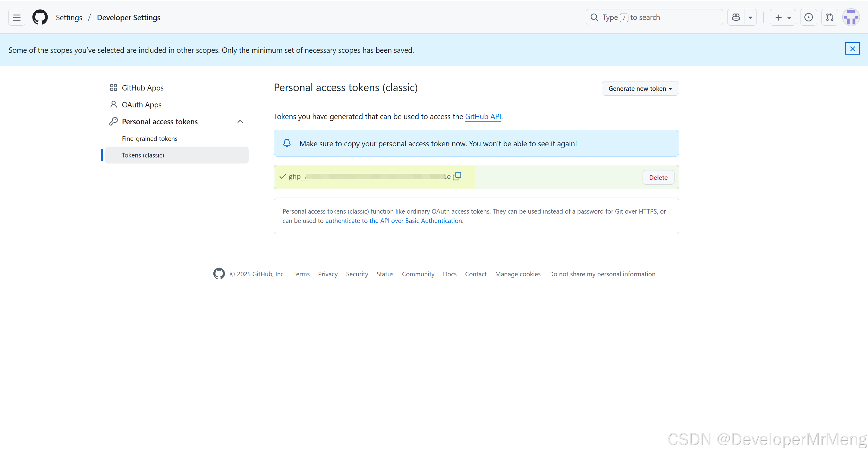The height and width of the screenshot is (454, 868).
Task: Delete the generated token
Action: [658, 177]
